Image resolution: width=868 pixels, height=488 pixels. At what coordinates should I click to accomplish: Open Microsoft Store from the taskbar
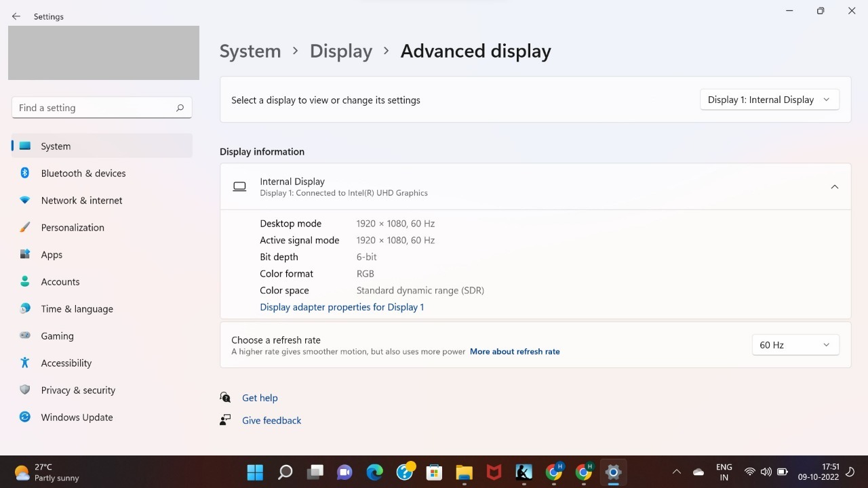[x=434, y=472]
